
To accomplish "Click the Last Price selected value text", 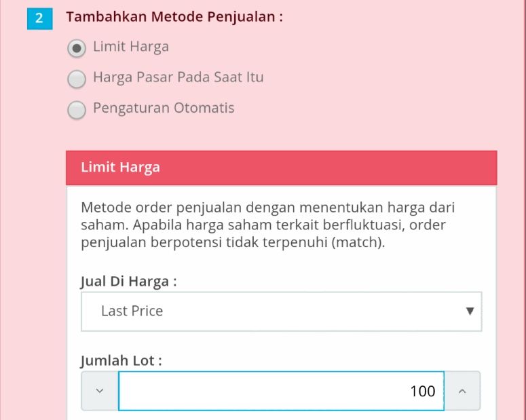I will click(132, 311).
